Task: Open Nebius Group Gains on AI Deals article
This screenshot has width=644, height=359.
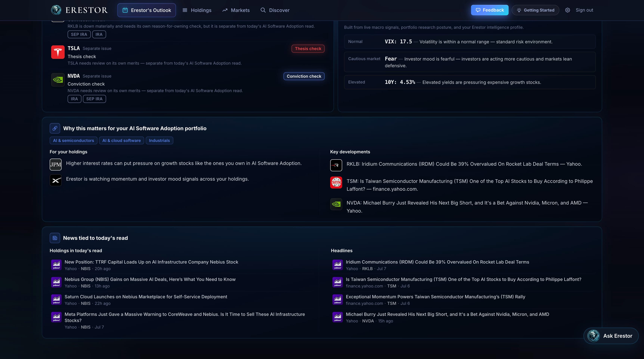Action: tap(150, 279)
